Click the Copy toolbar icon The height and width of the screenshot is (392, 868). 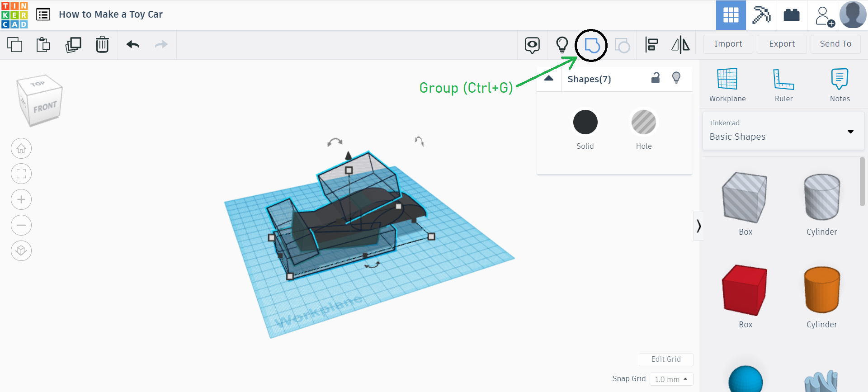[15, 44]
